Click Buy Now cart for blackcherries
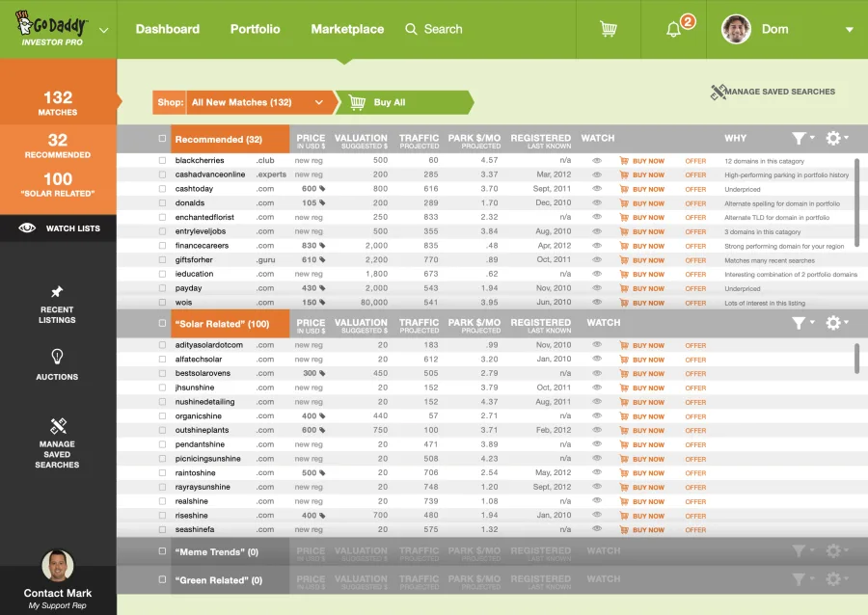868x615 pixels. pyautogui.click(x=624, y=160)
